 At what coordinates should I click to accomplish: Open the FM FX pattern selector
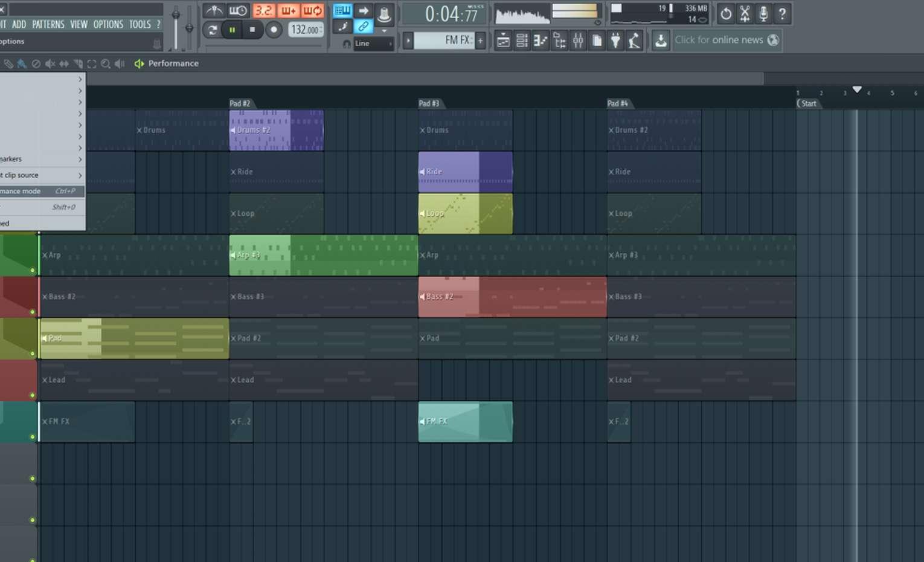point(444,40)
